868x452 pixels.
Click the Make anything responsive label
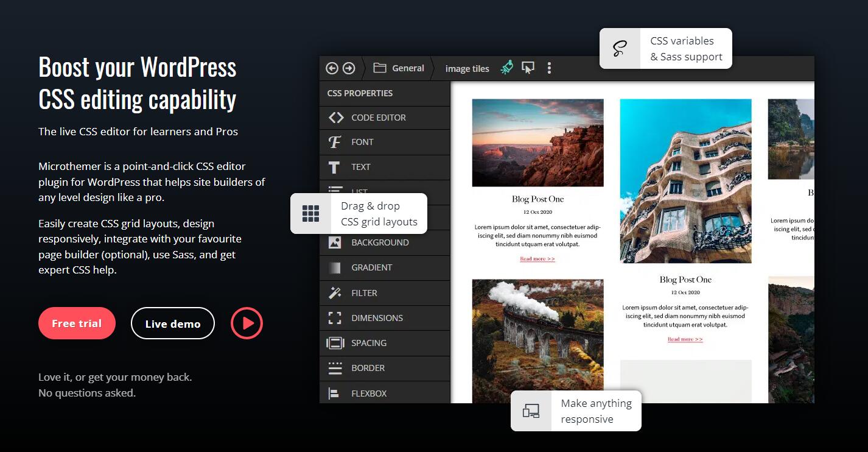click(x=597, y=411)
